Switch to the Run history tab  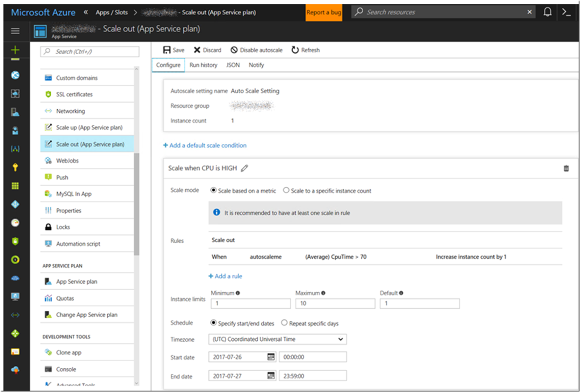tap(203, 65)
